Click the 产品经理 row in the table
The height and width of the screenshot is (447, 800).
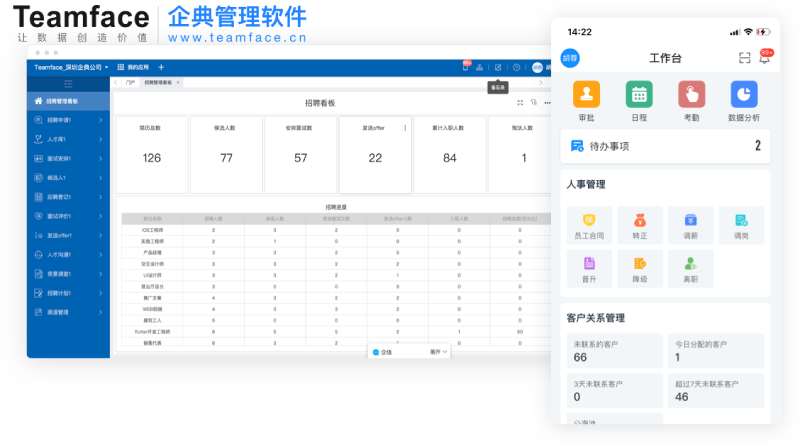(x=336, y=253)
